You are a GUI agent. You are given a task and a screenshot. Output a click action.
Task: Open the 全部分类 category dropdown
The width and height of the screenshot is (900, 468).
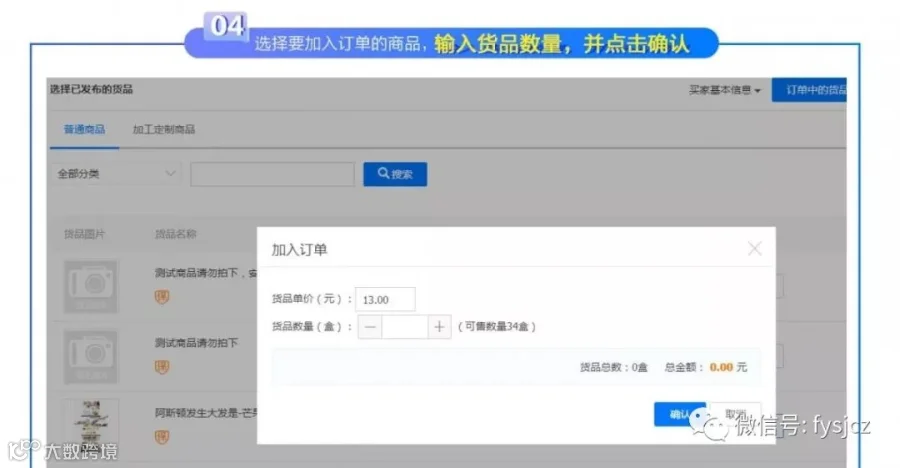click(x=115, y=173)
